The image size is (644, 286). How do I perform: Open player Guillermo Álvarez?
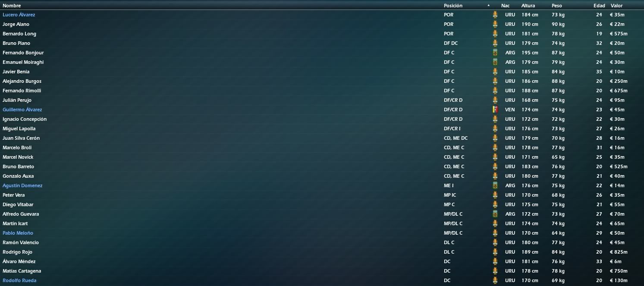pos(22,110)
